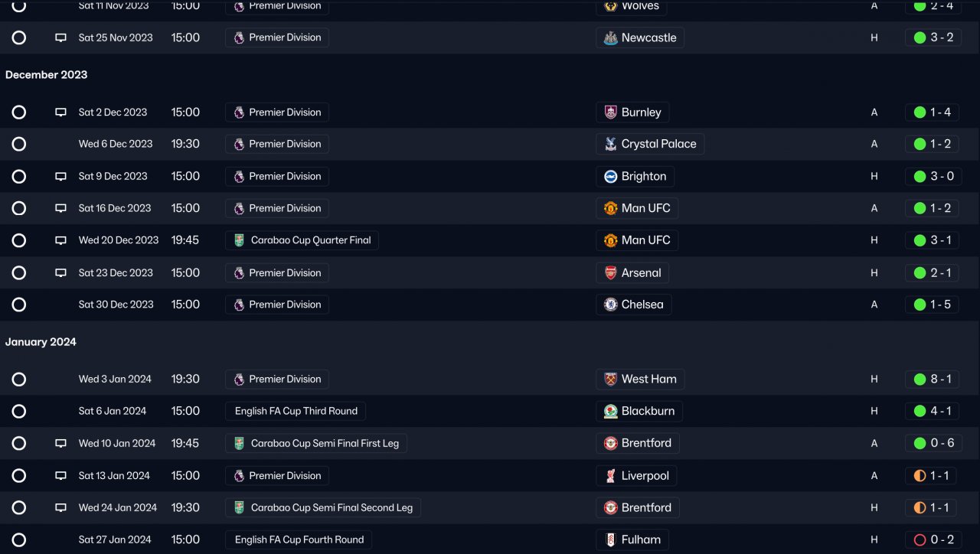Open the 0 - 2 Fulham loss result

[x=932, y=539]
